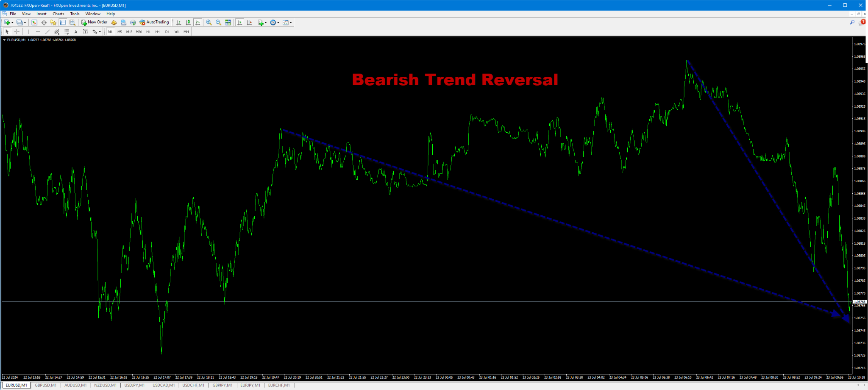Select the Equidistant Channel tool
The height and width of the screenshot is (390, 868).
(57, 32)
